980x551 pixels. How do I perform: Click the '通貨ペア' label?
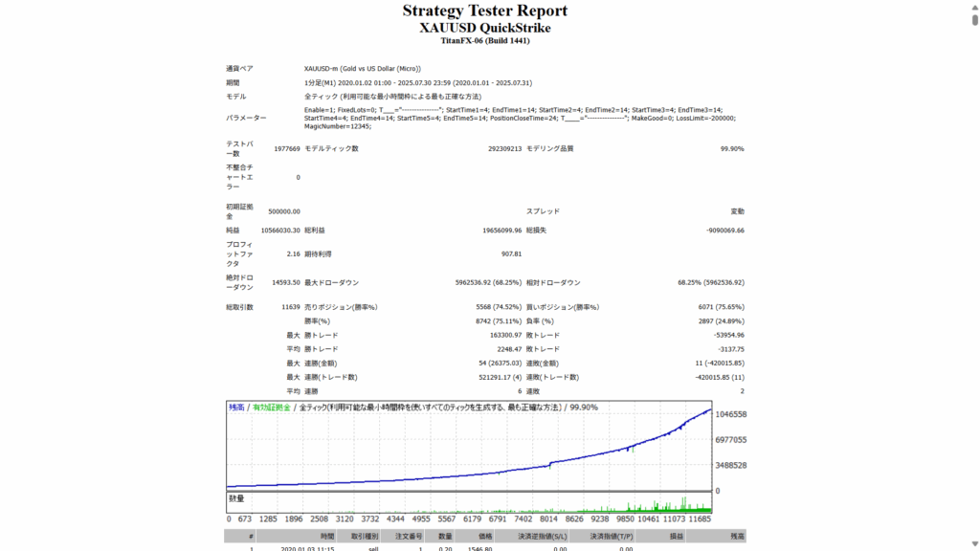[239, 69]
